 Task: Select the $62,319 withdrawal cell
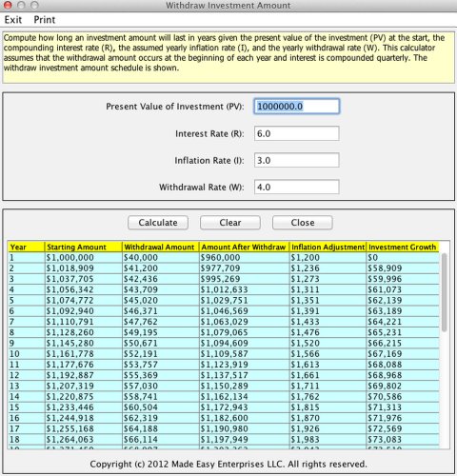pos(161,418)
